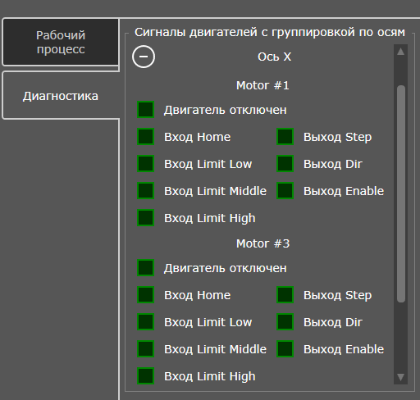Click Motor #3 Вход Home label
The height and width of the screenshot is (400, 420).
197,295
